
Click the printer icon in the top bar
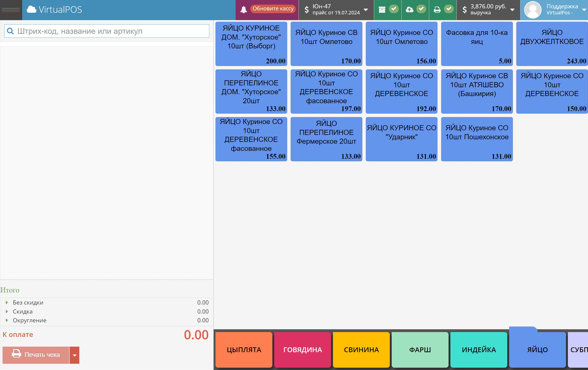click(x=437, y=10)
